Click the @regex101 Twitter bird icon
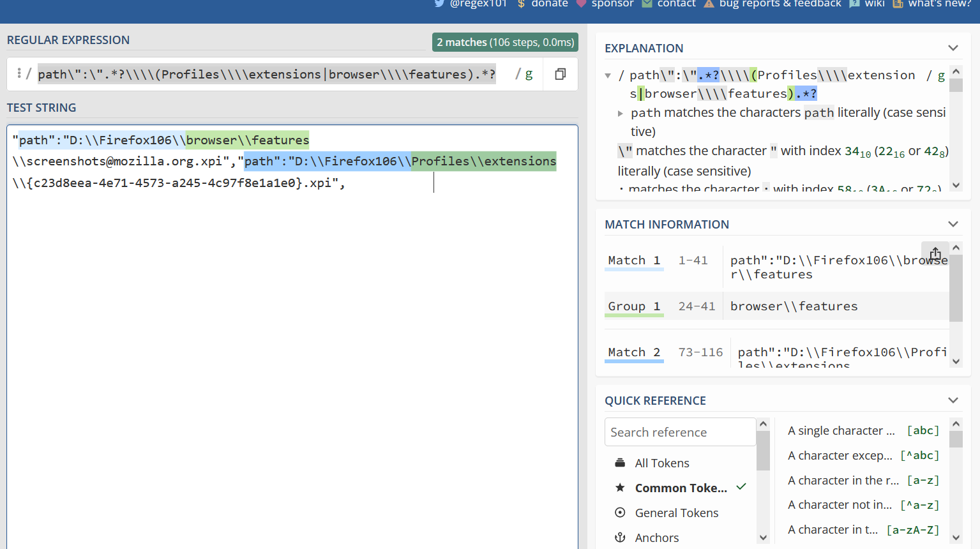Image resolution: width=980 pixels, height=549 pixels. point(440,3)
